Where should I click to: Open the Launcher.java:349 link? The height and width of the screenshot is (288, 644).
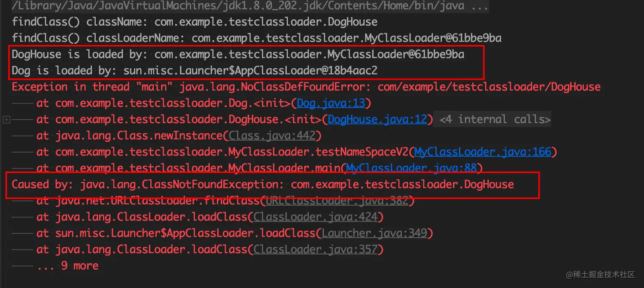[x=374, y=233]
